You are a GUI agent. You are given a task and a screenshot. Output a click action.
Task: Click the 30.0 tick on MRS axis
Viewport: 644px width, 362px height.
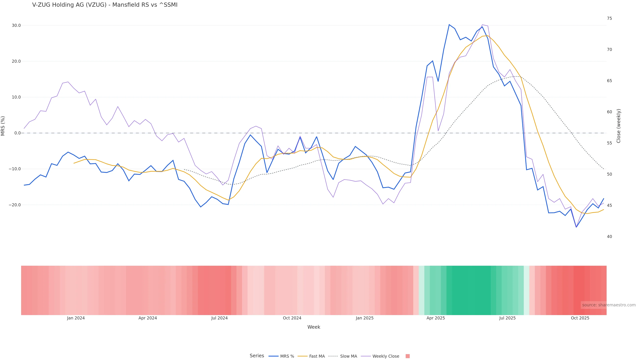click(x=16, y=25)
